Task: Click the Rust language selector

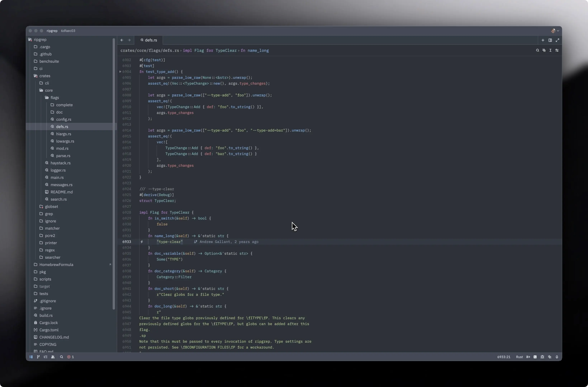Action: [519, 357]
